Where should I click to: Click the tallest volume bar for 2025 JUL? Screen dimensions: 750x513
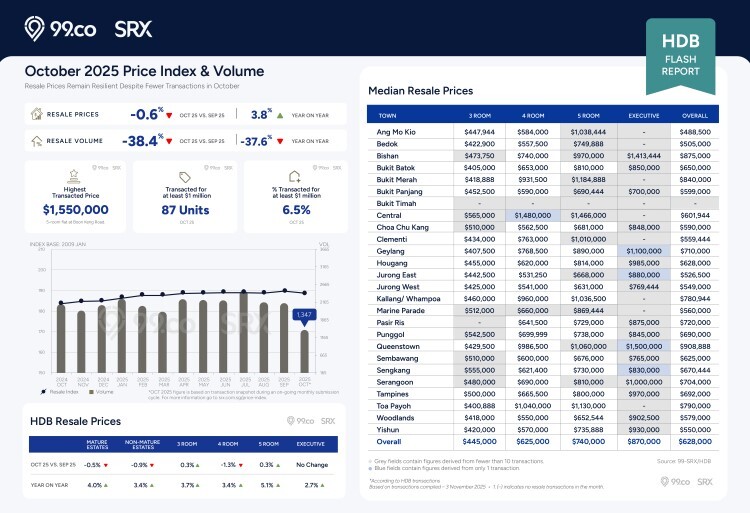point(243,335)
